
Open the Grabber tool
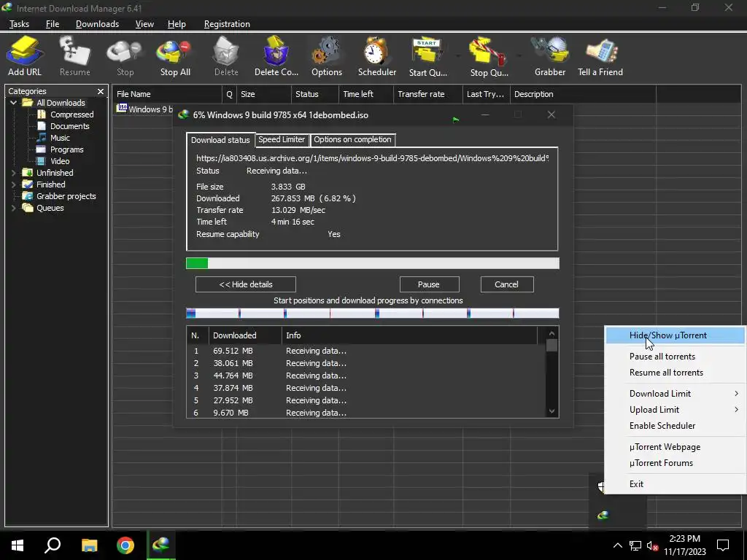tap(550, 56)
